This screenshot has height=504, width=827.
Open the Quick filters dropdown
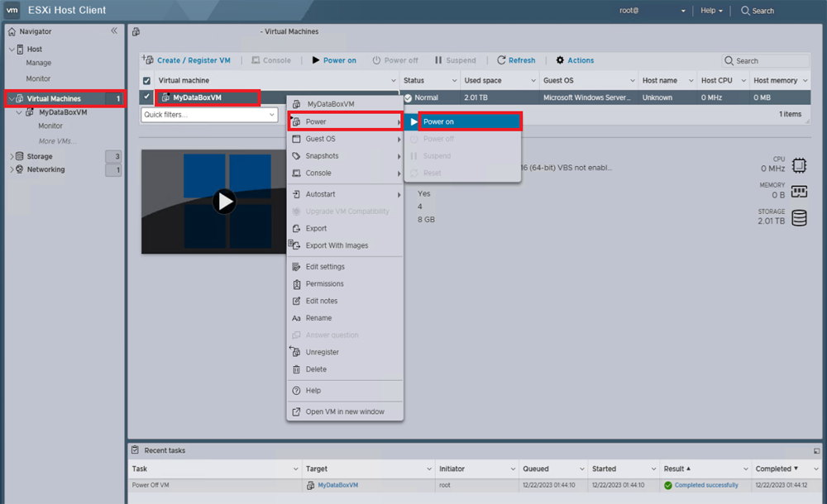click(209, 114)
